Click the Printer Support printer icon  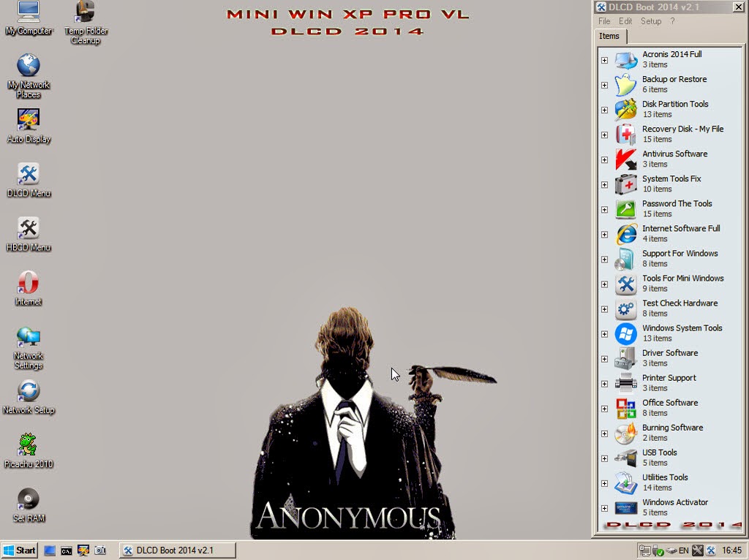coord(626,383)
